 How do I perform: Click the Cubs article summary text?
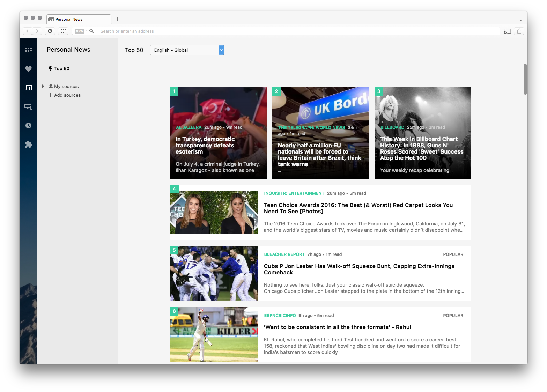364,288
